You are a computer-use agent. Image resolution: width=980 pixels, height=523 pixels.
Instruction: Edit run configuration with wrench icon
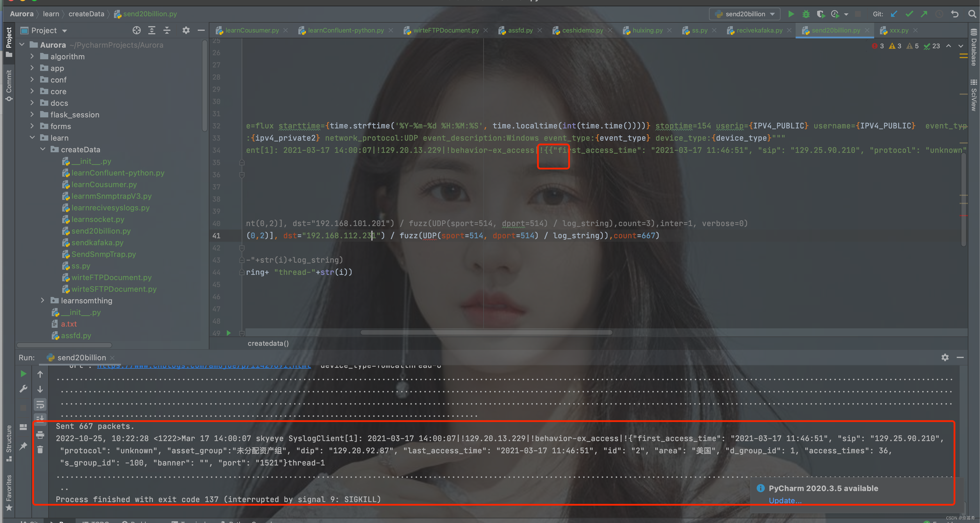click(23, 389)
